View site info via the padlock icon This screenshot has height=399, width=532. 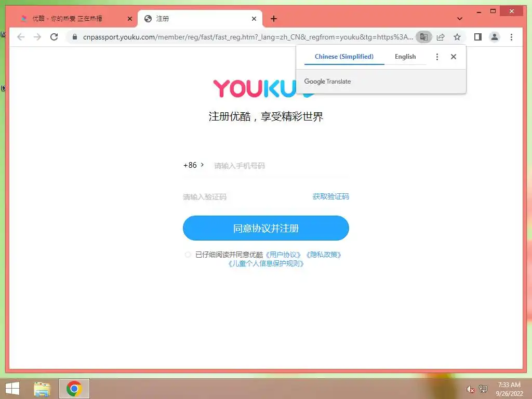75,37
